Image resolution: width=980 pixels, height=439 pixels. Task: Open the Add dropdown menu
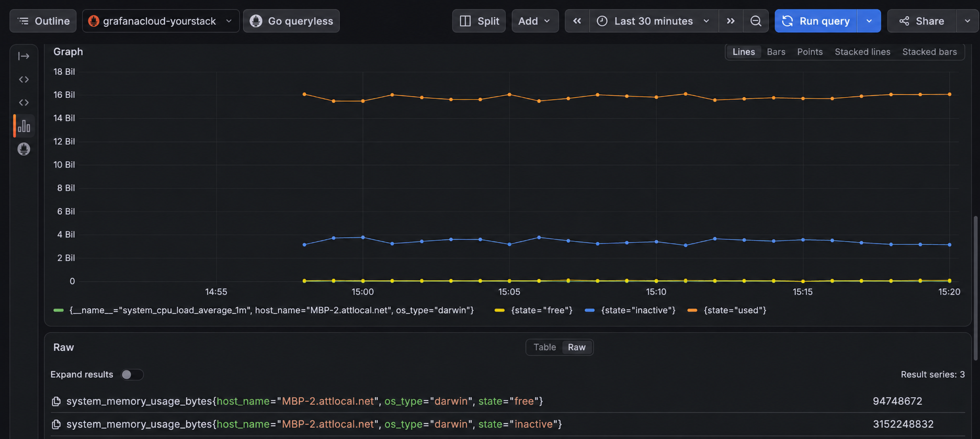coord(535,21)
